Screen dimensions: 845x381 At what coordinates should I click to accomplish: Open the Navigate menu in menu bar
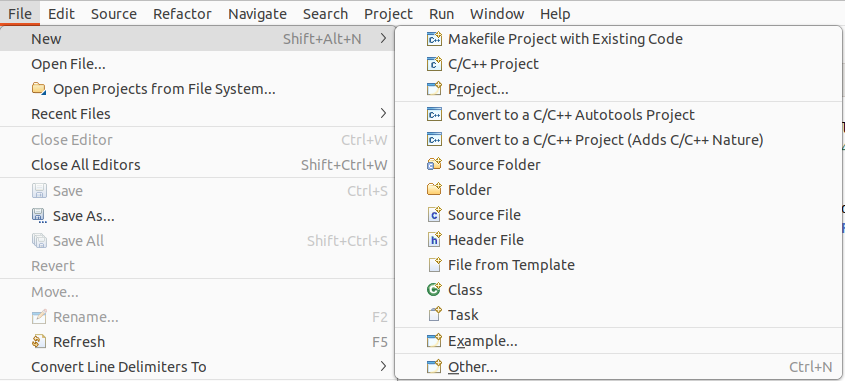257,13
